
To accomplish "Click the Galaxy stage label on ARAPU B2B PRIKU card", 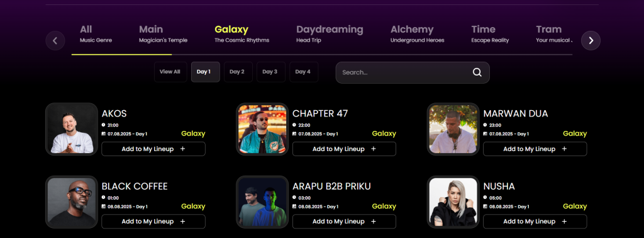I will (384, 207).
